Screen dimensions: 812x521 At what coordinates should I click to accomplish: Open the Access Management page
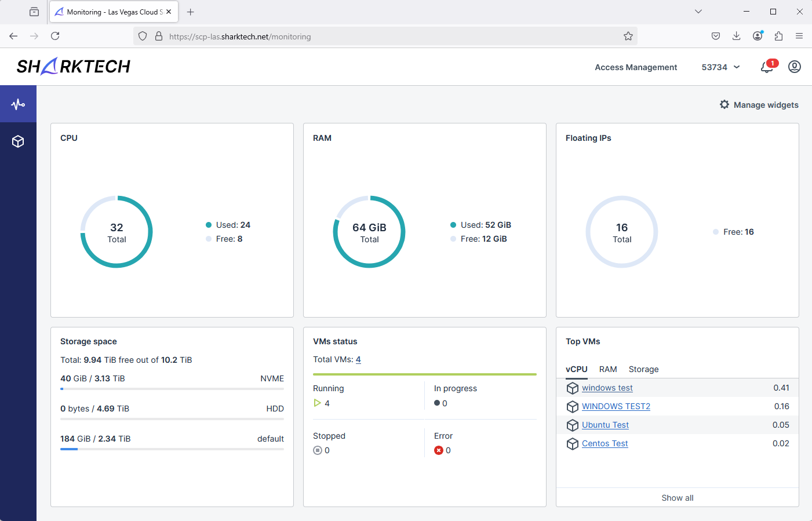coord(636,67)
